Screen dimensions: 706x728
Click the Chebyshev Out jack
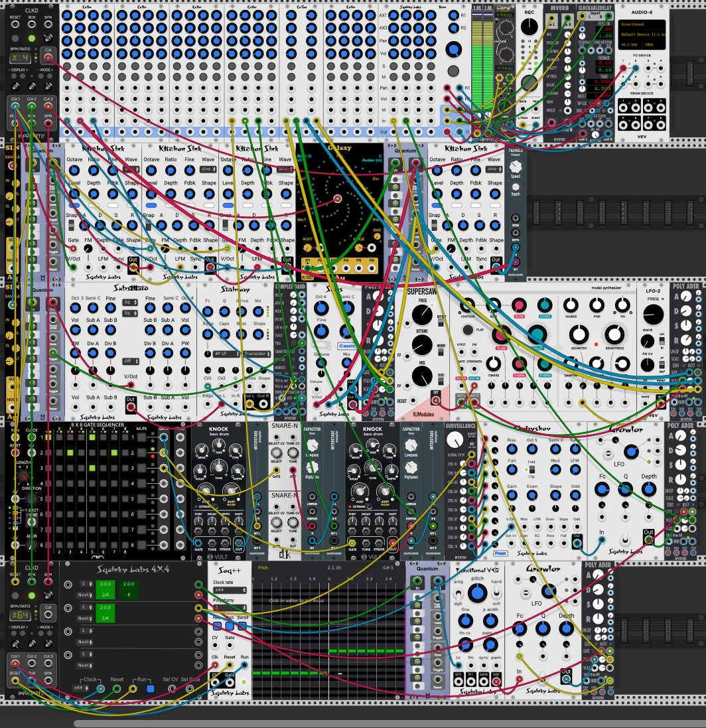coord(577,544)
